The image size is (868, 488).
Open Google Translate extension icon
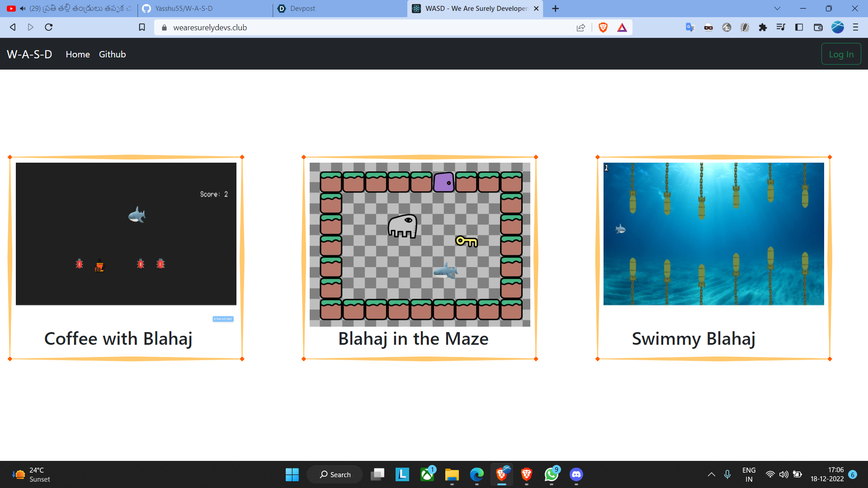coord(690,28)
